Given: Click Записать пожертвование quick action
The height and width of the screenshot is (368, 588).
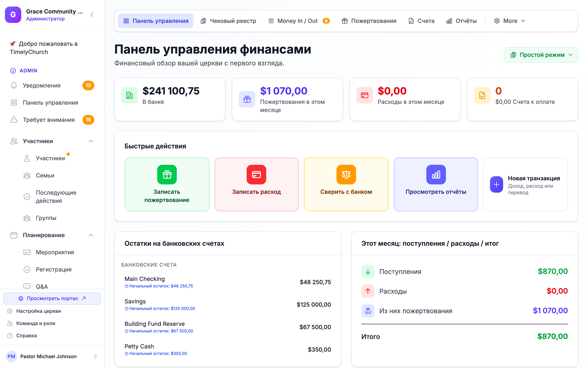Looking at the screenshot, I should 167,184.
